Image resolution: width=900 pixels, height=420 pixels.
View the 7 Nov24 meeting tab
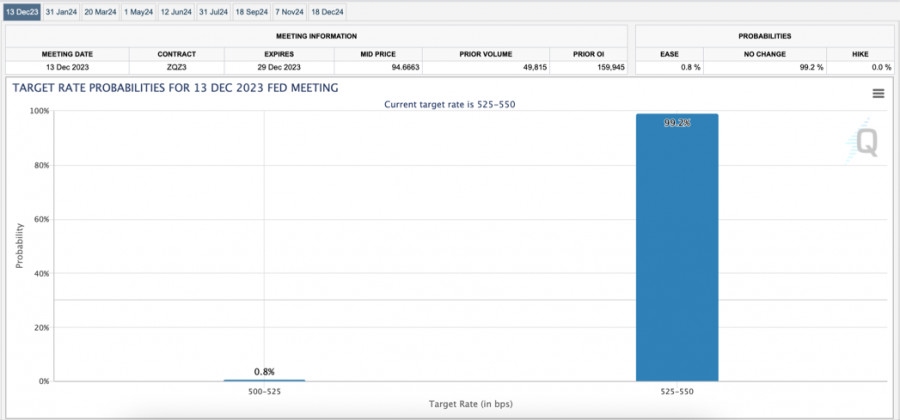[290, 11]
